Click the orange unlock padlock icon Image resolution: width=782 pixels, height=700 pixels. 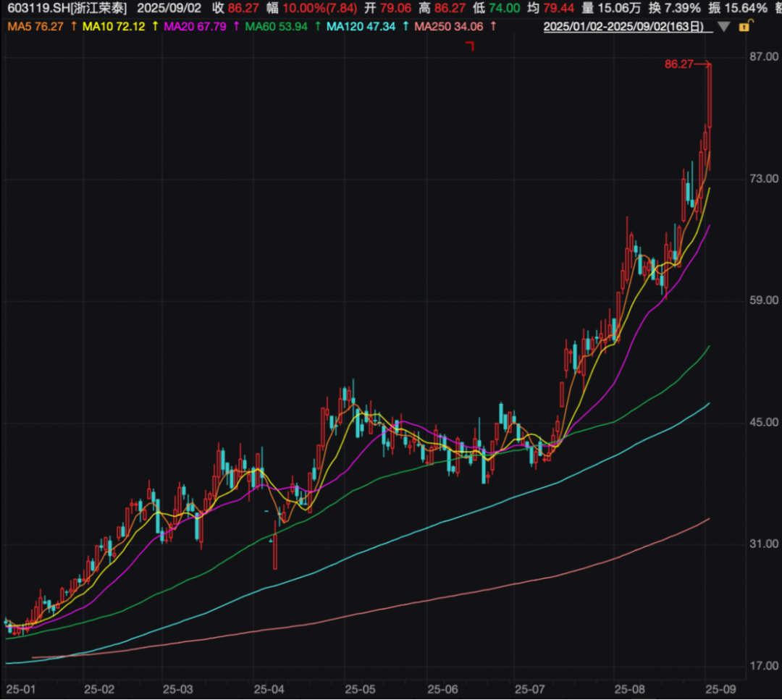click(x=745, y=25)
